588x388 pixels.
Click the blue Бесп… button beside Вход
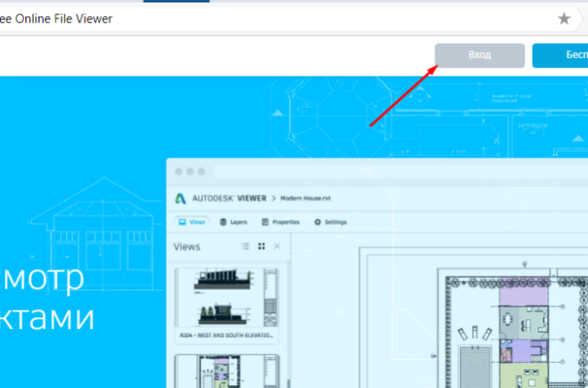tap(560, 56)
